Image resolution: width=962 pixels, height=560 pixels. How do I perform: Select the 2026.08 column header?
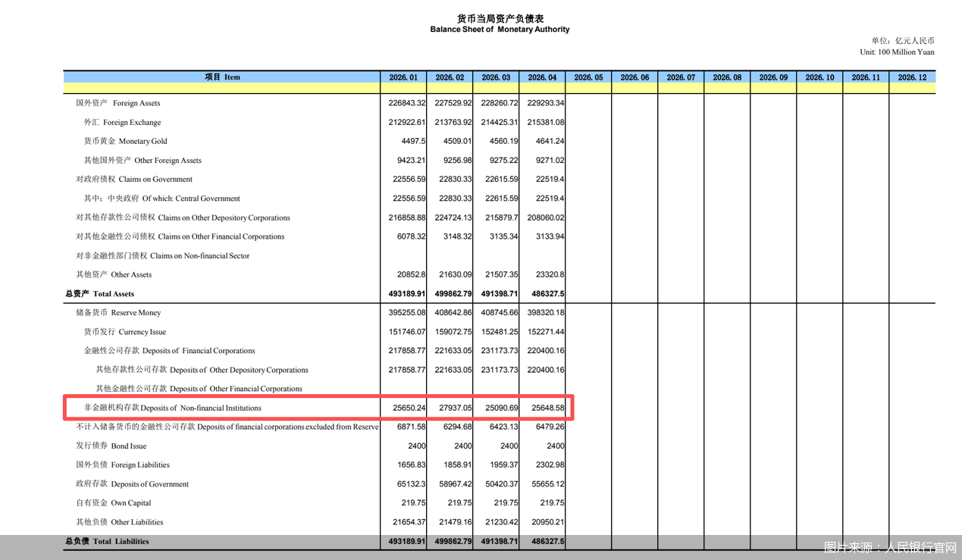tap(727, 77)
